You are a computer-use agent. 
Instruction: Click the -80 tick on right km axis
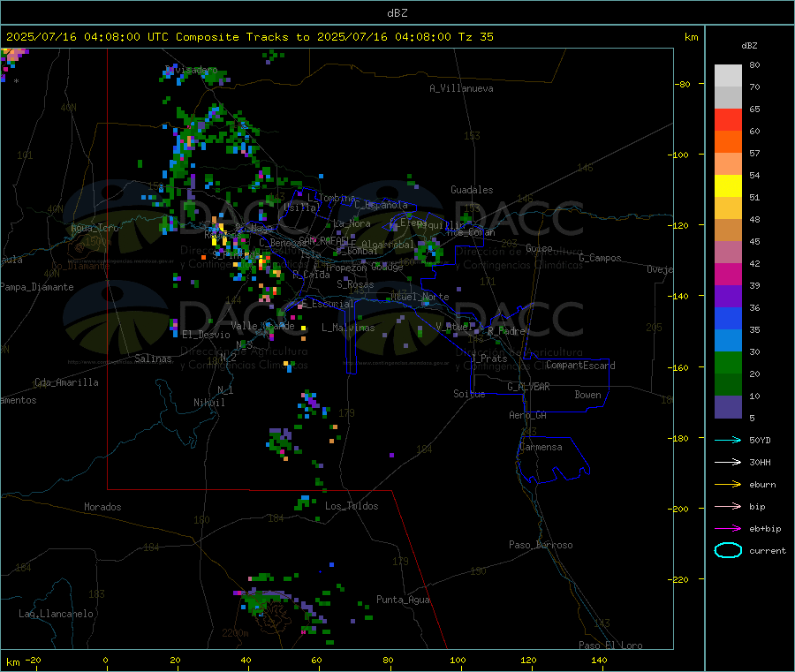tap(683, 84)
